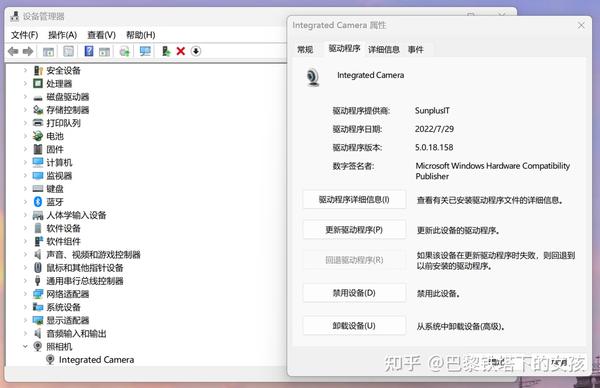600x388 pixels.
Task: Click the Back arrow toolbar icon
Action: pos(13,51)
